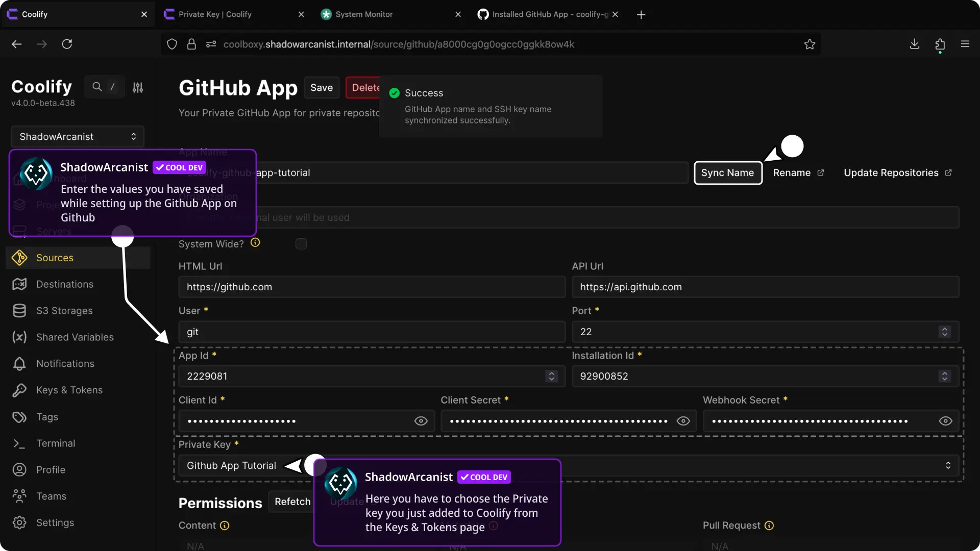Click the S3 Storages database icon

pyautogui.click(x=19, y=311)
